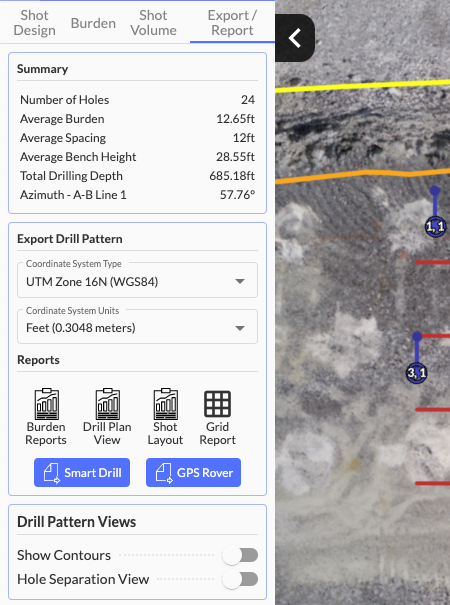Open the Grid Report icon
Viewport: 450px width, 605px height.
pos(217,404)
